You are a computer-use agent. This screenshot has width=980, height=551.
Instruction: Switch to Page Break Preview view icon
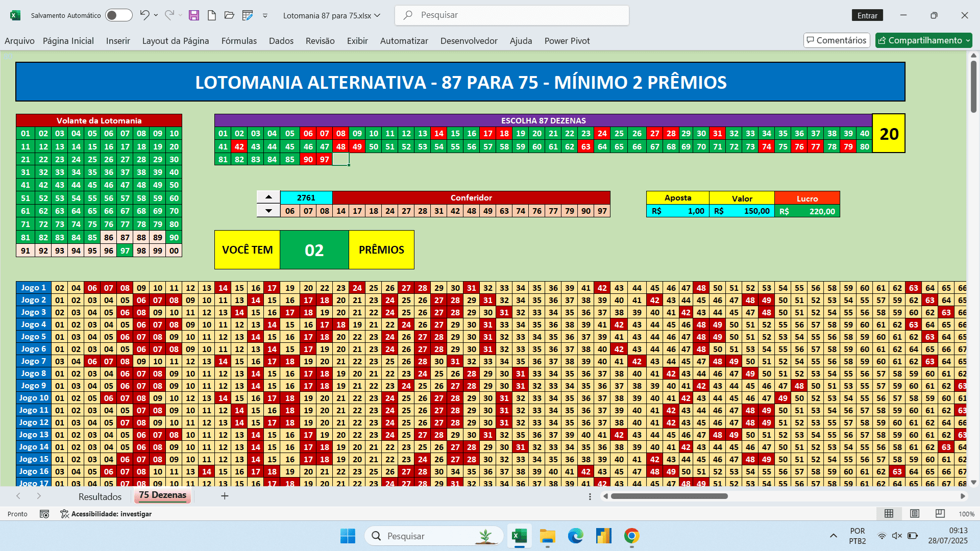(x=940, y=513)
